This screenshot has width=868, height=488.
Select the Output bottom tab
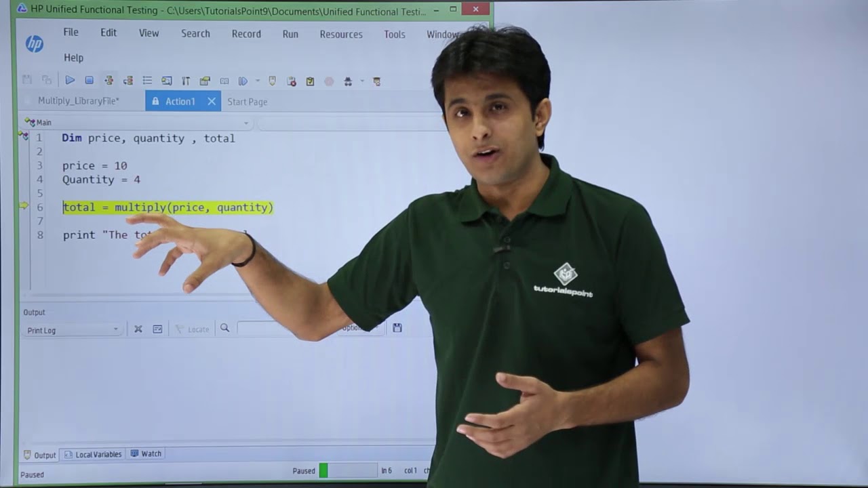coord(40,455)
